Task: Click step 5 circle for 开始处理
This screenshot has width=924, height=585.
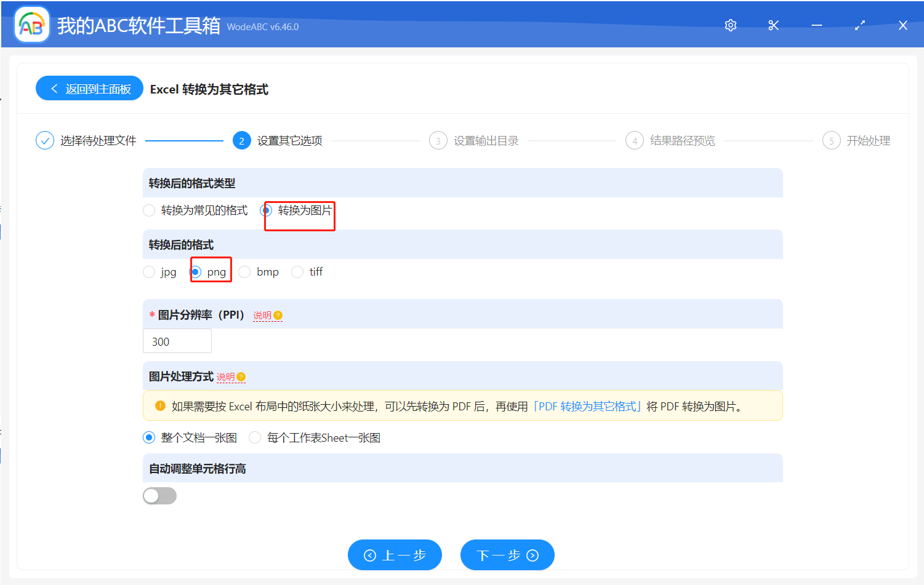Action: point(831,140)
